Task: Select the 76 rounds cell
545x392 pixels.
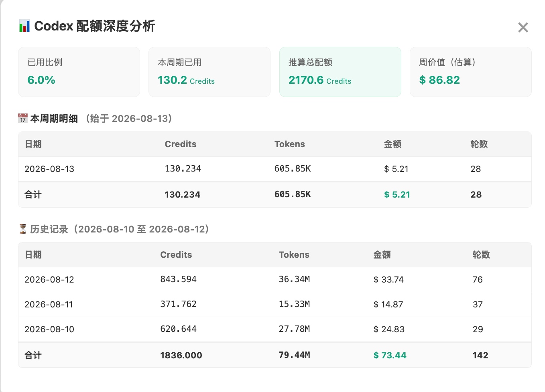Action: click(x=478, y=280)
